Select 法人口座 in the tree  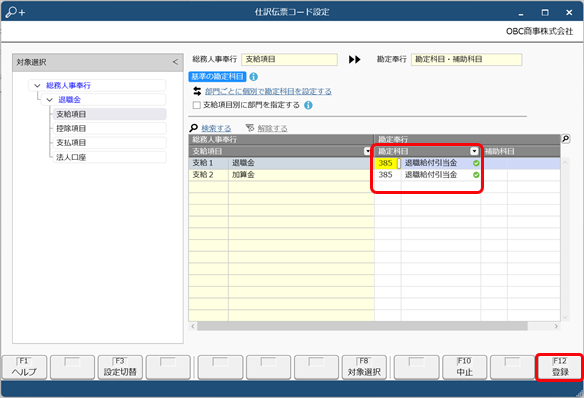(x=110, y=157)
